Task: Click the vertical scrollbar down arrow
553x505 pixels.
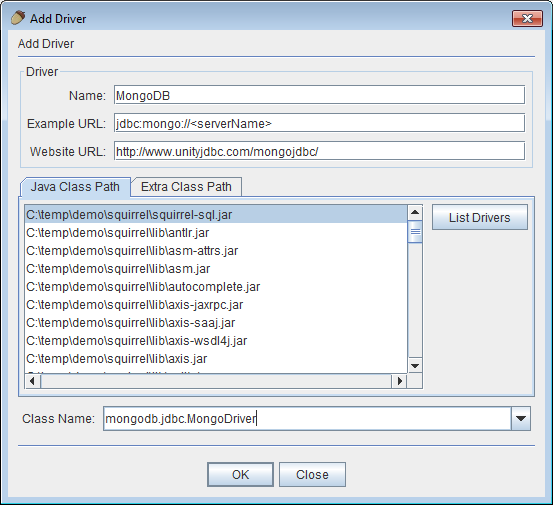Action: coord(415,366)
